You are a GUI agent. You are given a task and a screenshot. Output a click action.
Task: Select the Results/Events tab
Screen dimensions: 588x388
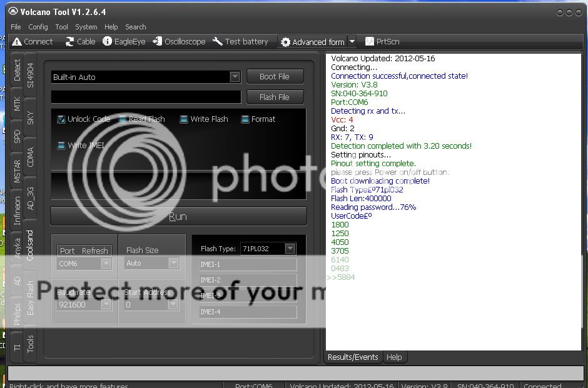click(x=353, y=357)
